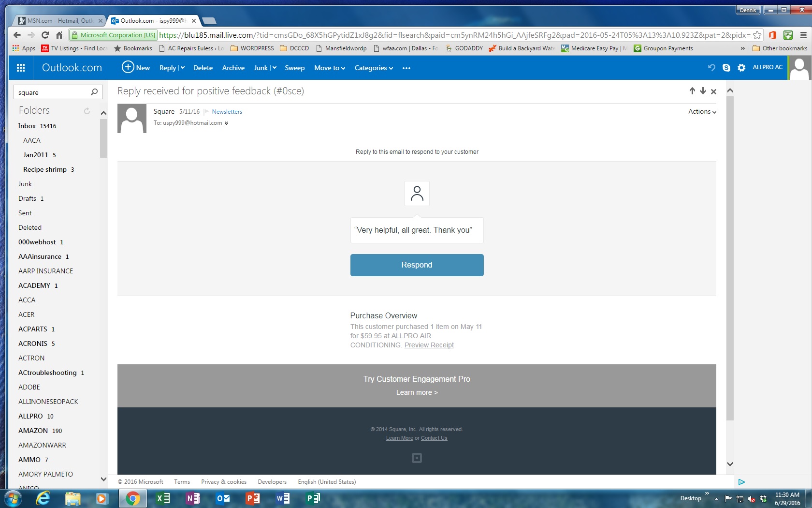
Task: Click Sweep in the toolbar
Action: (x=294, y=68)
